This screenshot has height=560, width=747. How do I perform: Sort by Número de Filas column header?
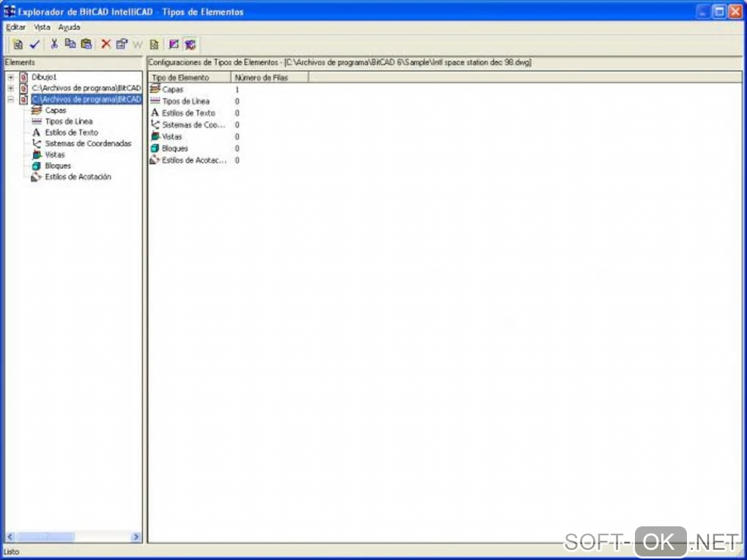click(x=270, y=77)
